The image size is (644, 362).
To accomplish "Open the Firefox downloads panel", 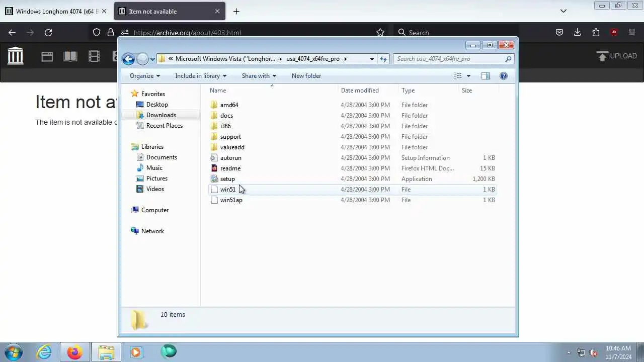I will (x=578, y=33).
